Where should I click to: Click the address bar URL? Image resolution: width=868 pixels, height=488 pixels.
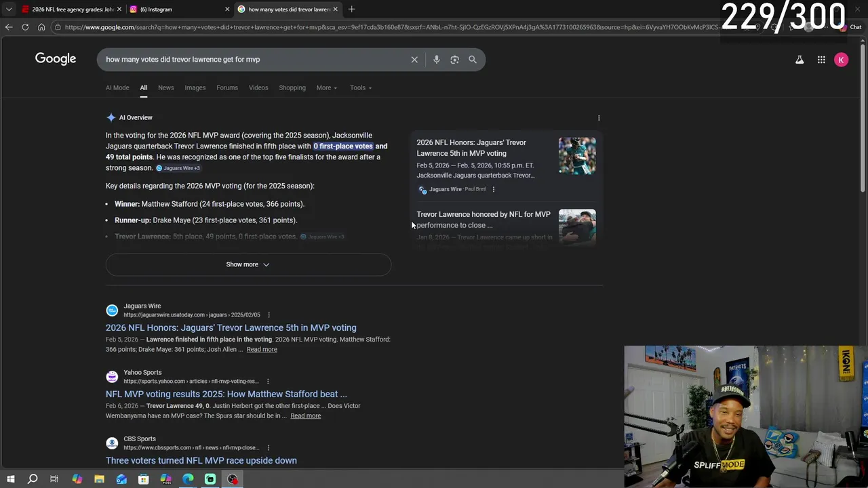[x=392, y=27]
